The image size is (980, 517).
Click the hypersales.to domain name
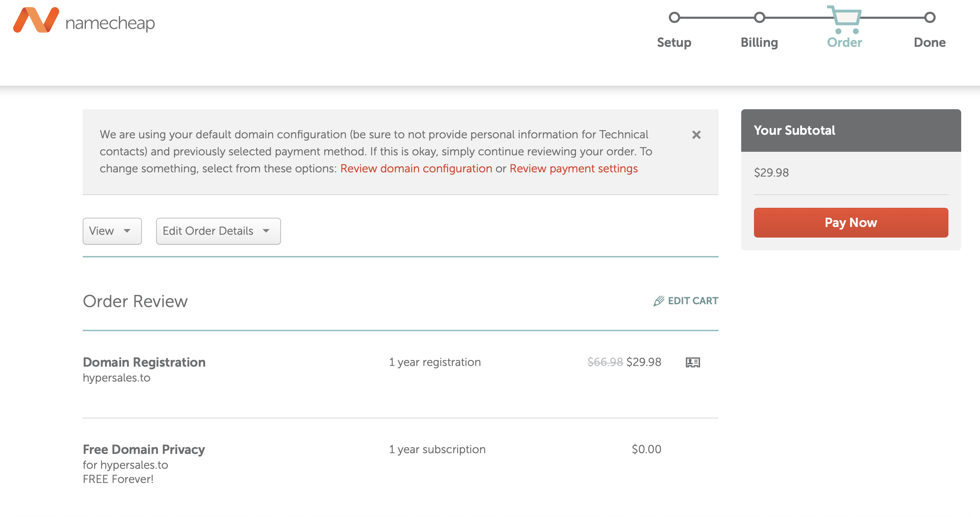[116, 378]
